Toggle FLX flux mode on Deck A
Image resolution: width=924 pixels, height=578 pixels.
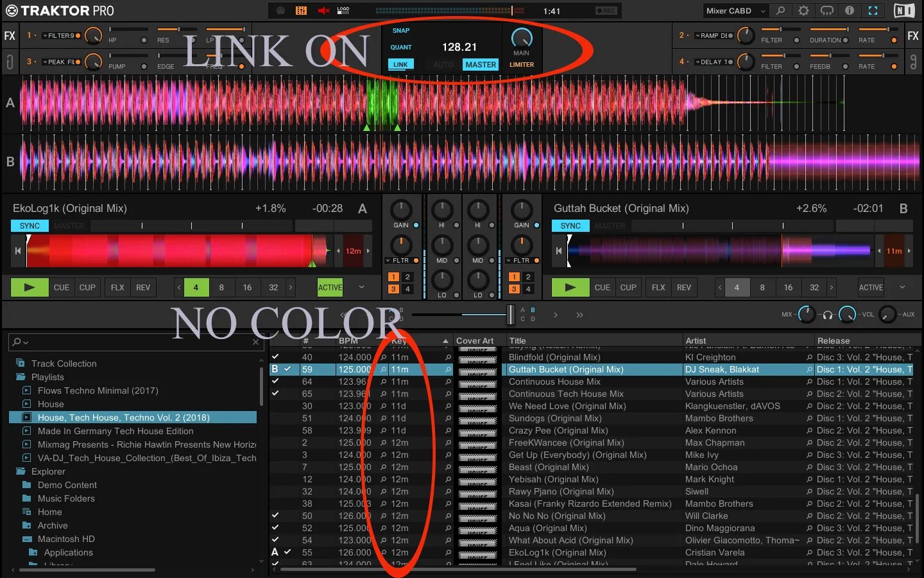click(117, 287)
